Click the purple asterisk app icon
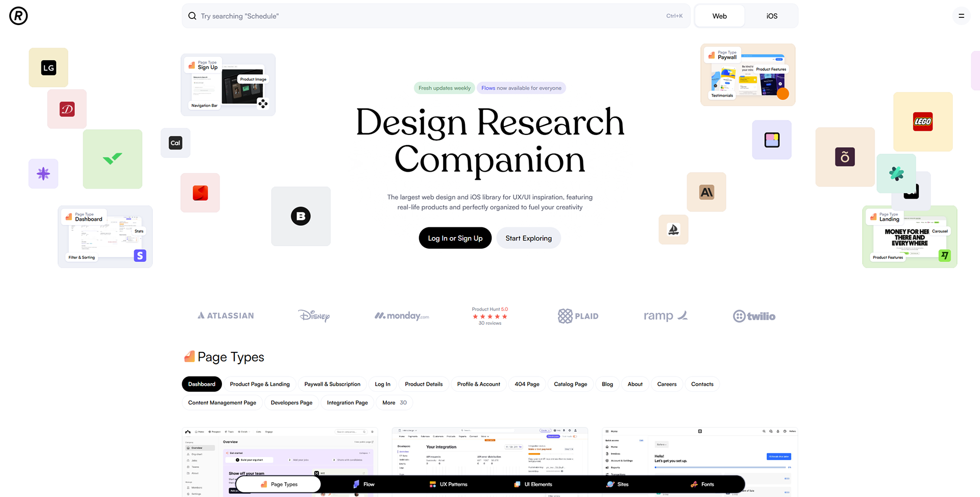Screen dimensions: 980x497 (x=43, y=174)
